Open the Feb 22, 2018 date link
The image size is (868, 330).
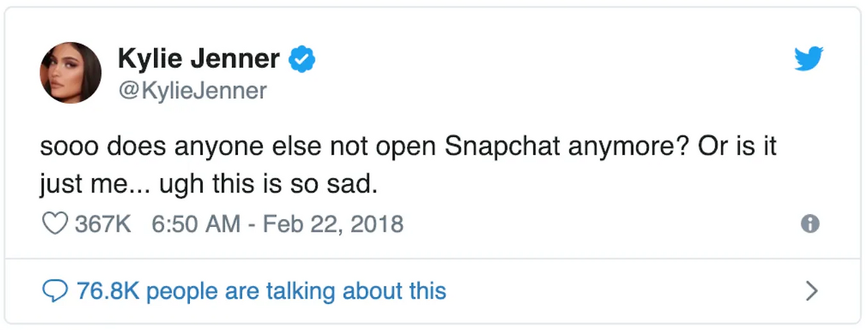pos(332,224)
